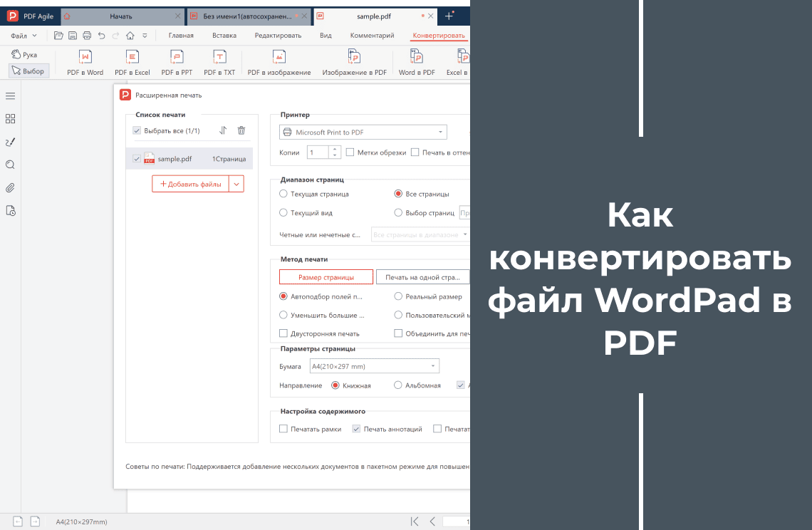Click the sort icon in Список печати
The image size is (812, 530).
pos(224,129)
